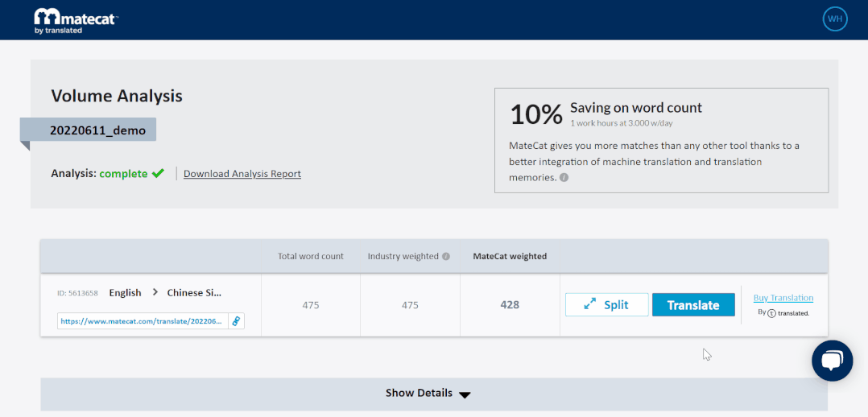Click the info icon after translation memories text
The width and height of the screenshot is (868, 417).
pyautogui.click(x=564, y=178)
